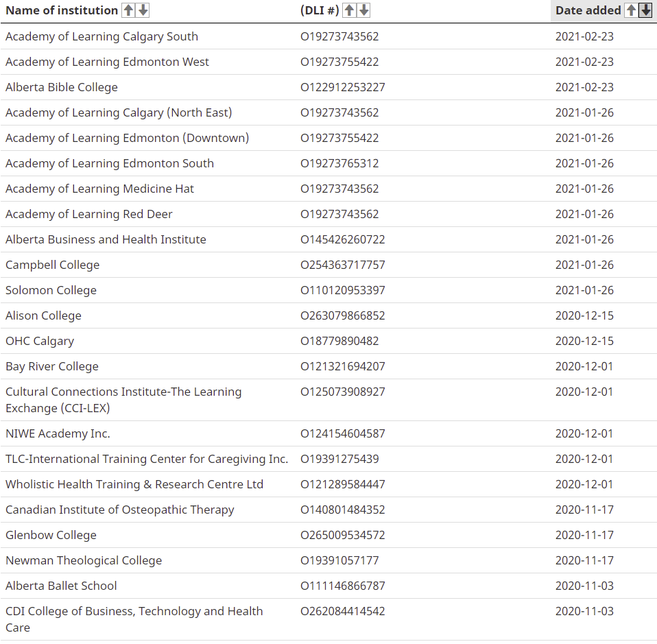Viewport: 657px width, 644px height.
Task: Select DLI number O110120953397
Action: click(342, 290)
